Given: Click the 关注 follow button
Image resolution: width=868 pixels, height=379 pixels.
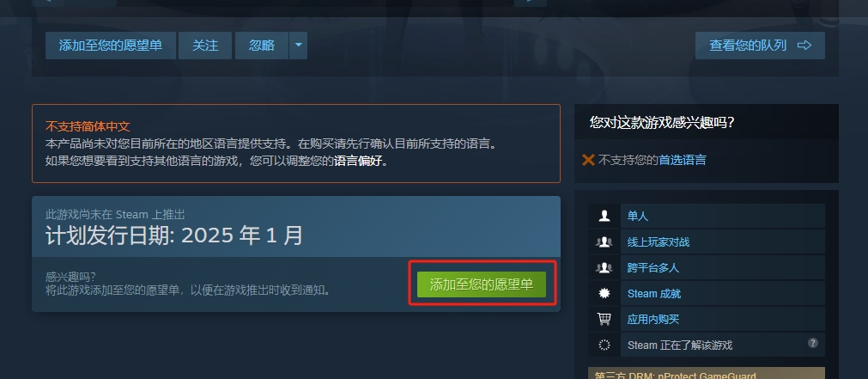Looking at the screenshot, I should tap(205, 46).
